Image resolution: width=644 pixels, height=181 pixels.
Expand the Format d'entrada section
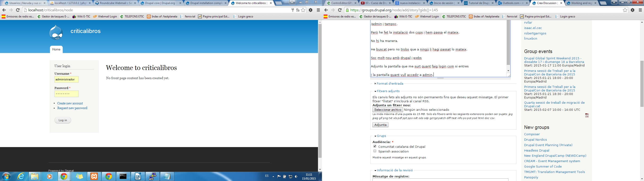(x=389, y=83)
